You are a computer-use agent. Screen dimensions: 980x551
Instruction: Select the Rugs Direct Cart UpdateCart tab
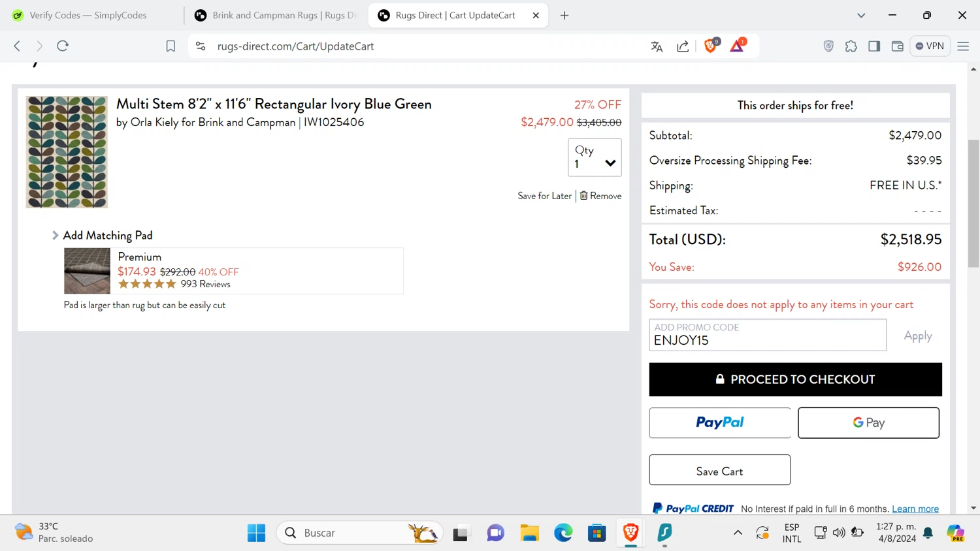tap(455, 15)
